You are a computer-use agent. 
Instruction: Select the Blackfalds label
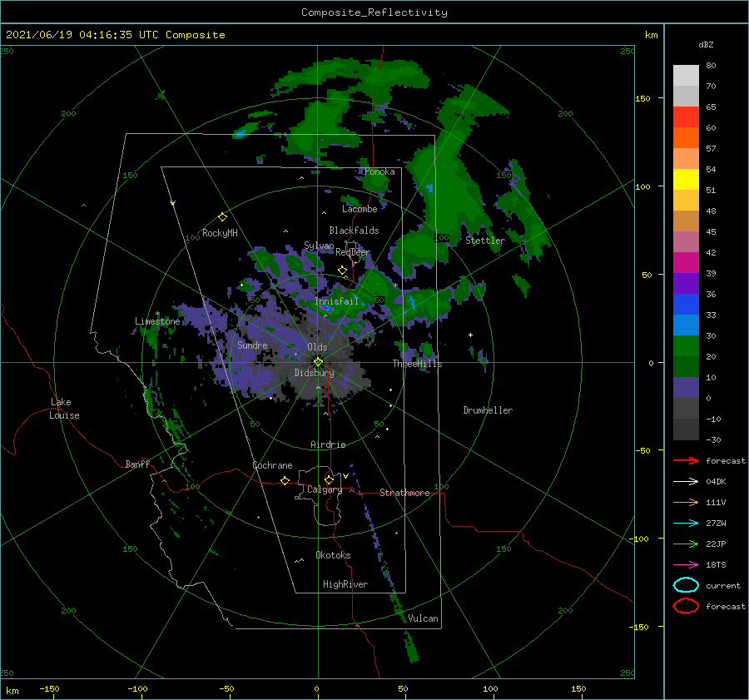pyautogui.click(x=354, y=231)
